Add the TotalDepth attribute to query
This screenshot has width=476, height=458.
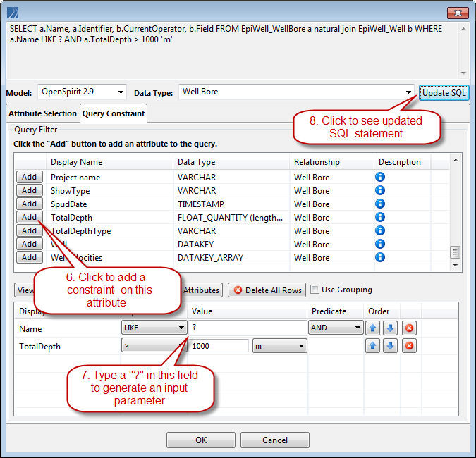pyautogui.click(x=30, y=217)
